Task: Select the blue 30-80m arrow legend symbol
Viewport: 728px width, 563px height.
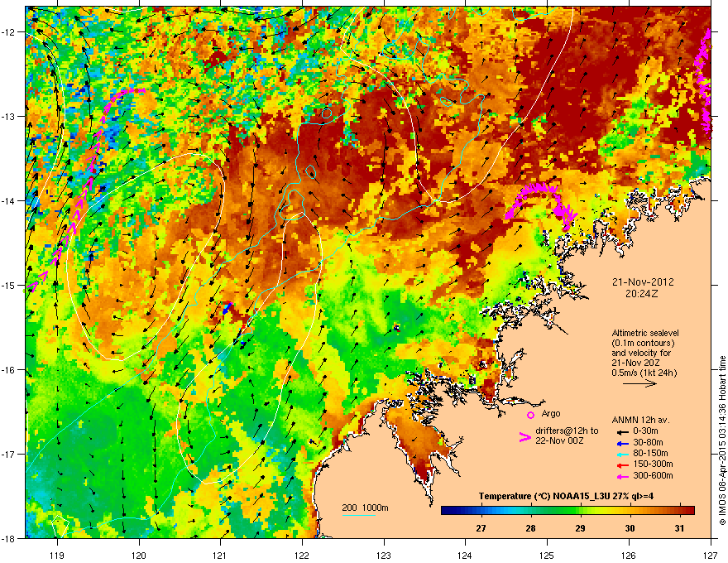Action: click(622, 443)
